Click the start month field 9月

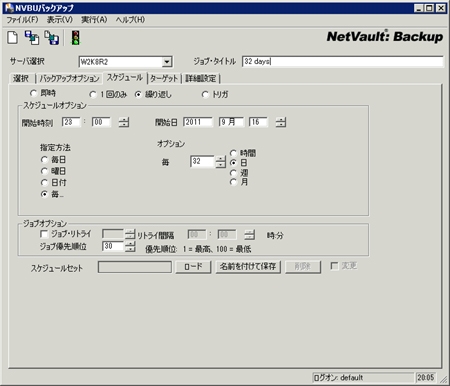pos(231,122)
